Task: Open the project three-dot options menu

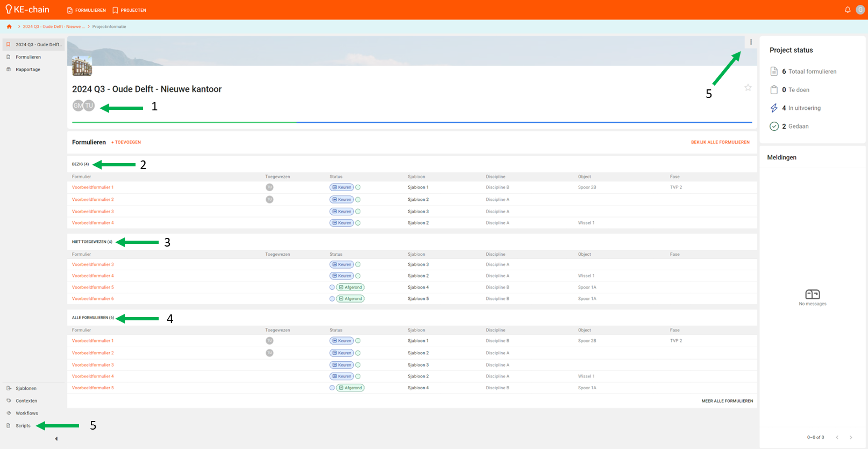Action: [751, 42]
